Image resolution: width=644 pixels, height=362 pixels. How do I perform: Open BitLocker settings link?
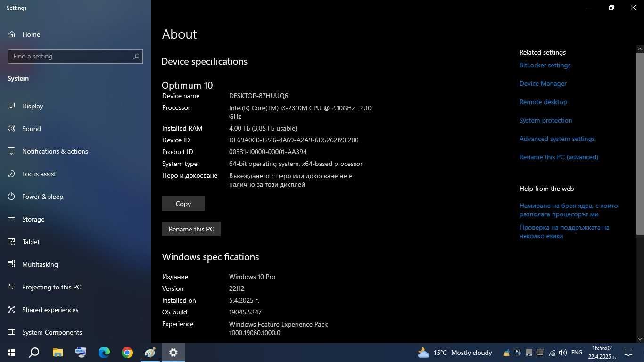tap(545, 65)
